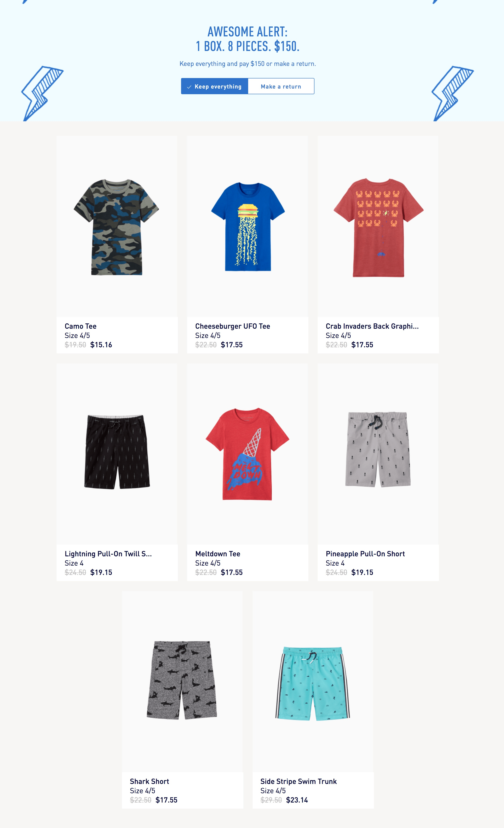Image resolution: width=504 pixels, height=828 pixels.
Task: Open the black Lightning Twill Short image
Action: tap(117, 454)
